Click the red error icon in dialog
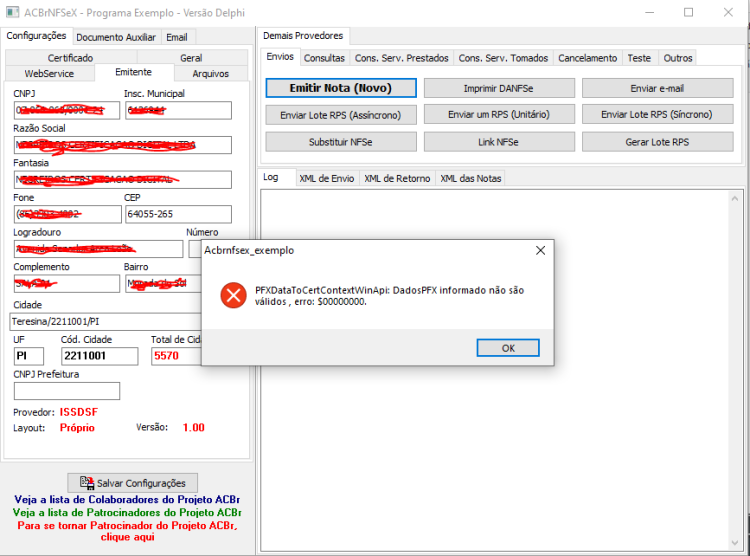Viewport: 750px width, 556px height. [x=233, y=295]
